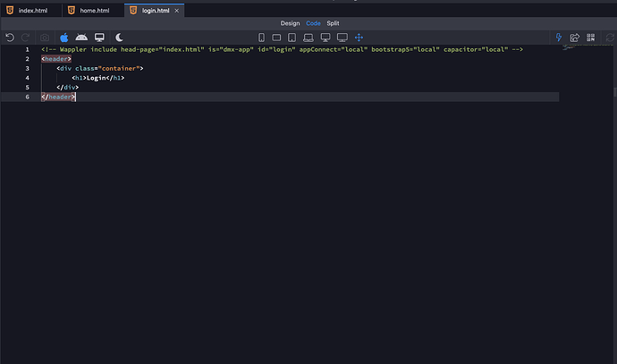Close the login.html tab

[x=177, y=11]
